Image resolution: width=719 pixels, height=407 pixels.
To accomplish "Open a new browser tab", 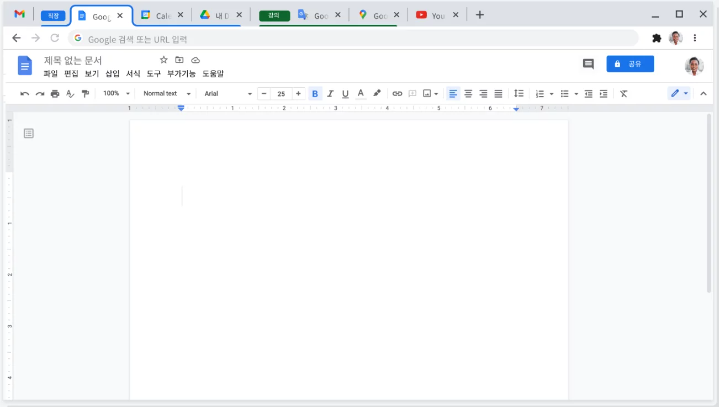I will (x=480, y=15).
